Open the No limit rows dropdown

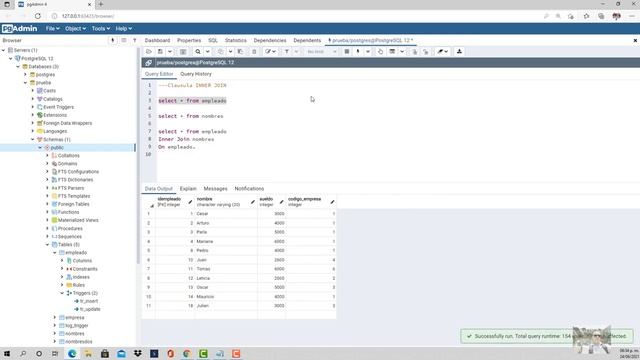[322, 51]
